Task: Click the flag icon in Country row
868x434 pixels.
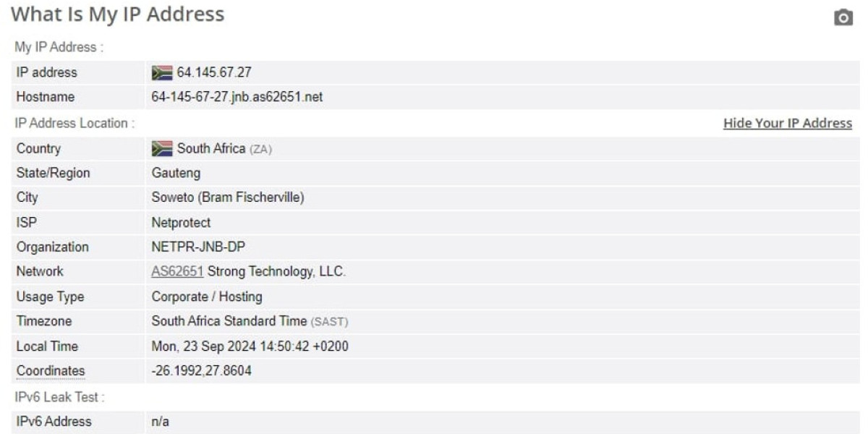Action: click(162, 149)
